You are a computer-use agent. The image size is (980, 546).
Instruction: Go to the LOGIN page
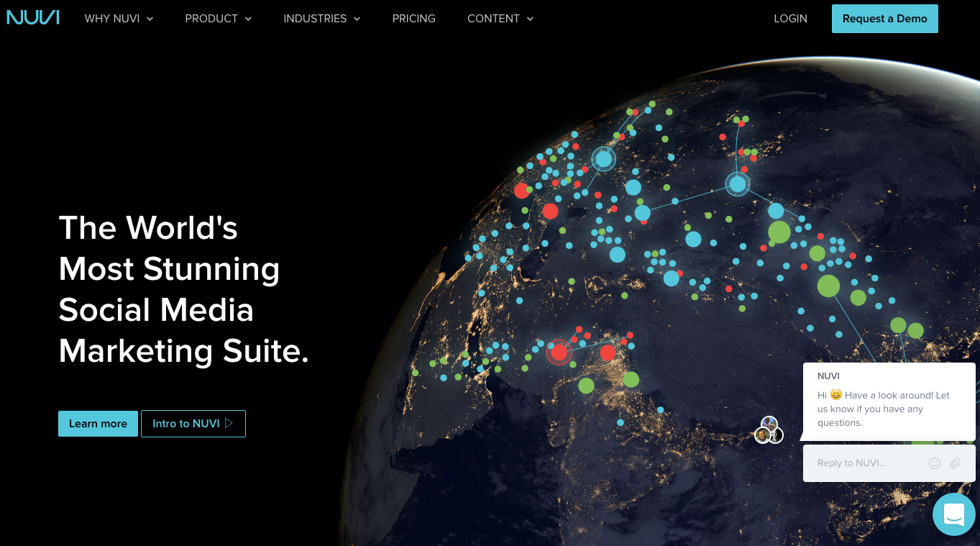click(790, 19)
